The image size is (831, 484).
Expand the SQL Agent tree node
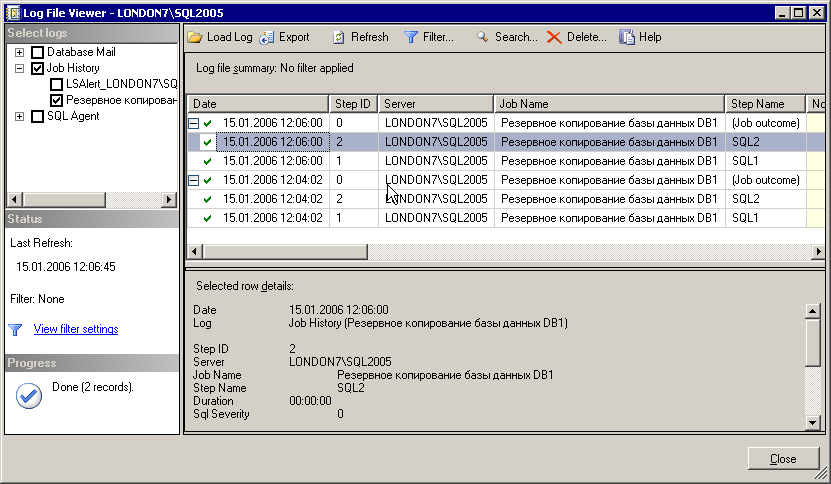[20, 116]
